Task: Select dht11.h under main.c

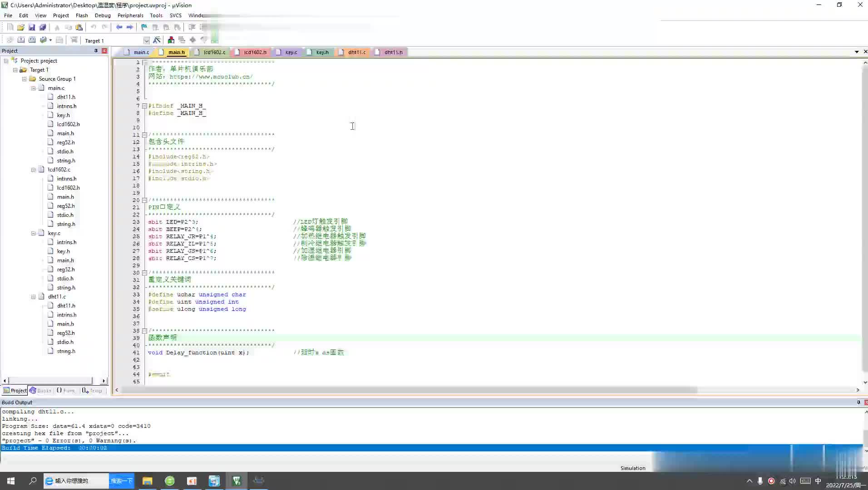Action: point(66,97)
